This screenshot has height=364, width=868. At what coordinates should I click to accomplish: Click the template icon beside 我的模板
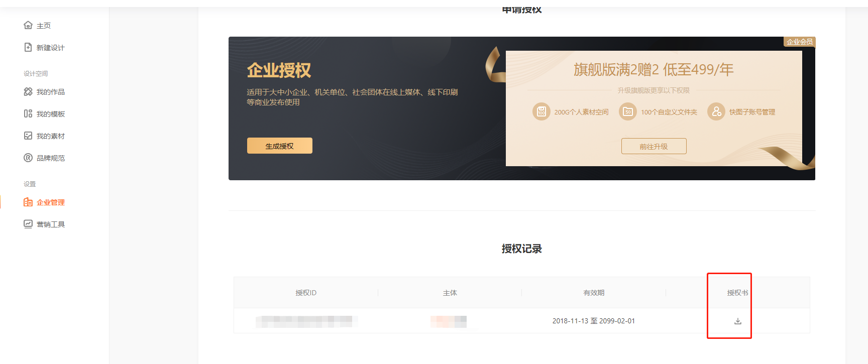[x=28, y=113]
